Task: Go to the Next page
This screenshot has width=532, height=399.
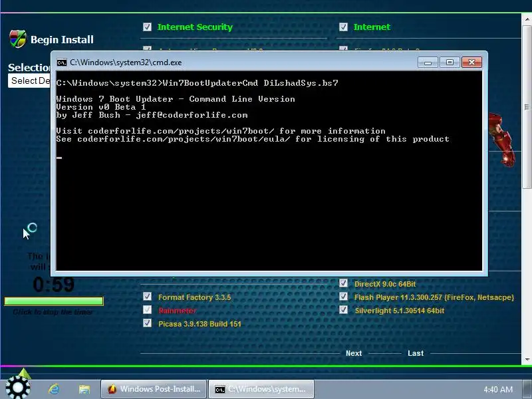Action: (x=354, y=353)
